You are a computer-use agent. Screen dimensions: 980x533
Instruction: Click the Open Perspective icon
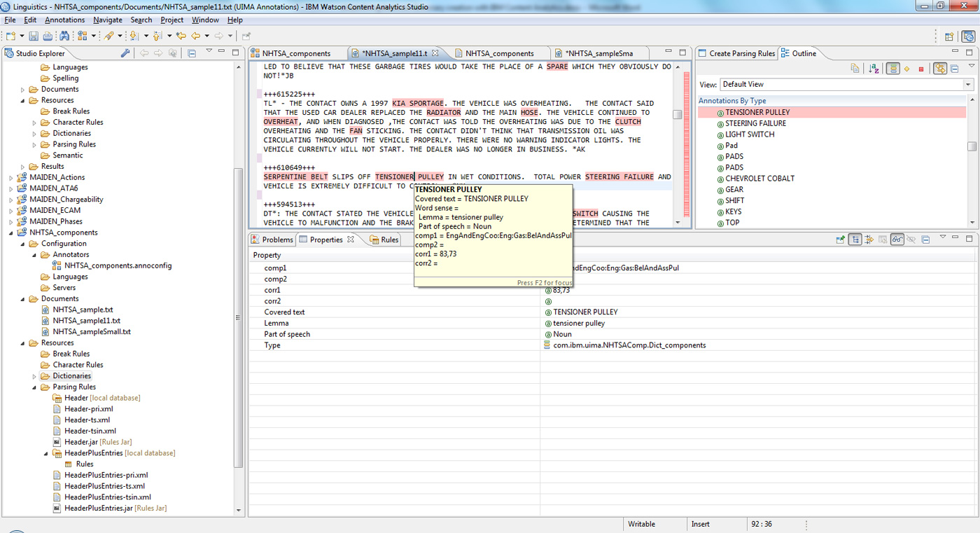coord(949,36)
